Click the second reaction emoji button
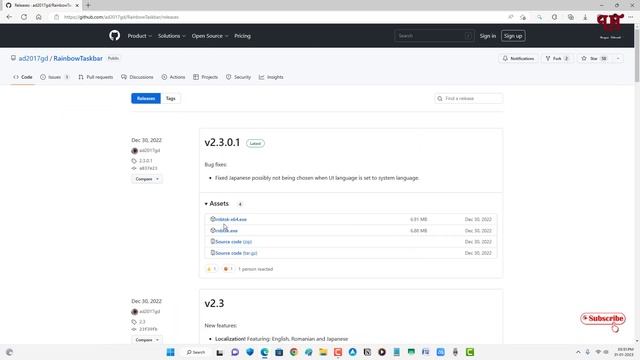The height and width of the screenshot is (360, 640). coord(228,269)
